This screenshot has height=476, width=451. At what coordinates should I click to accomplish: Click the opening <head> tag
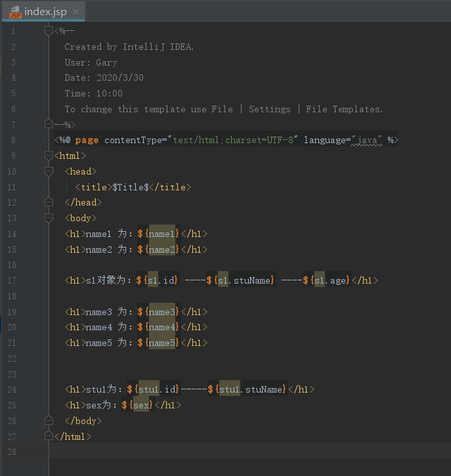81,171
